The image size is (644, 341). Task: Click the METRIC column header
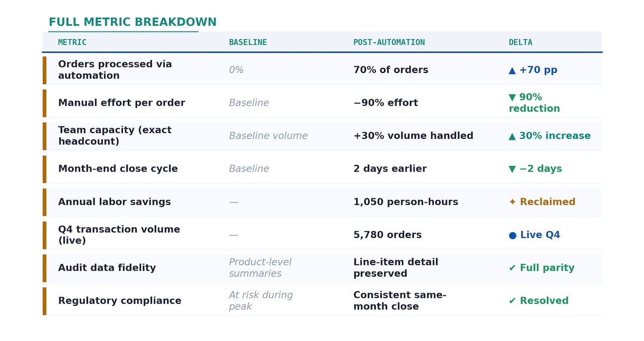coord(72,42)
